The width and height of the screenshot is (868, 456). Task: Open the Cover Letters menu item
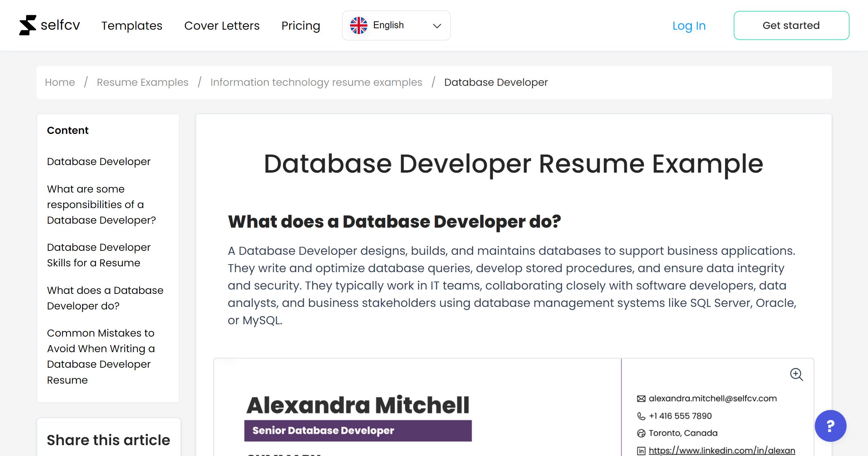222,26
